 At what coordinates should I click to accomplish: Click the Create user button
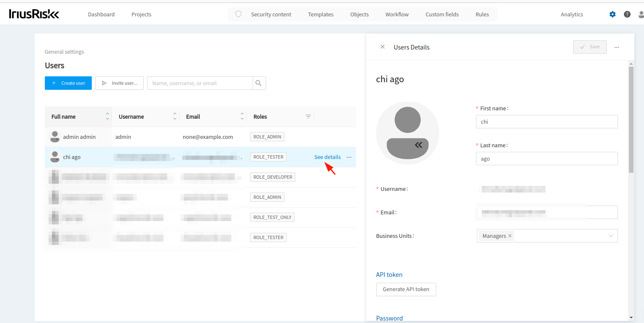pyautogui.click(x=68, y=83)
